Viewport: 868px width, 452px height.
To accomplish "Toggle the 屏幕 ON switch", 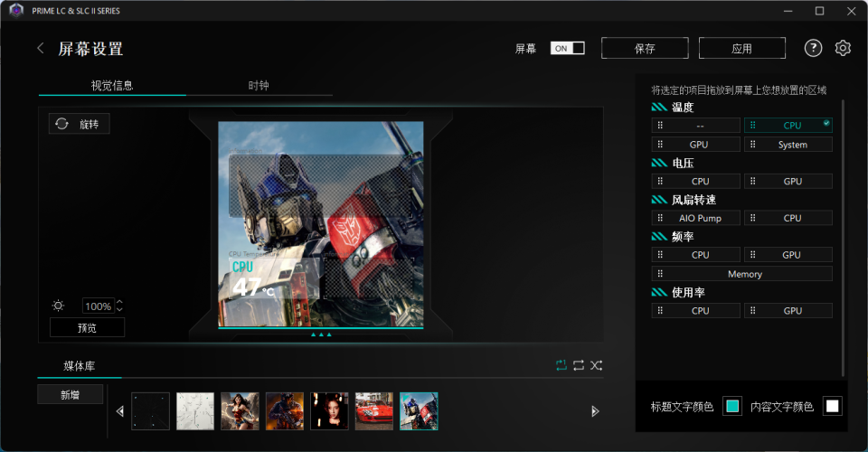I will [568, 48].
